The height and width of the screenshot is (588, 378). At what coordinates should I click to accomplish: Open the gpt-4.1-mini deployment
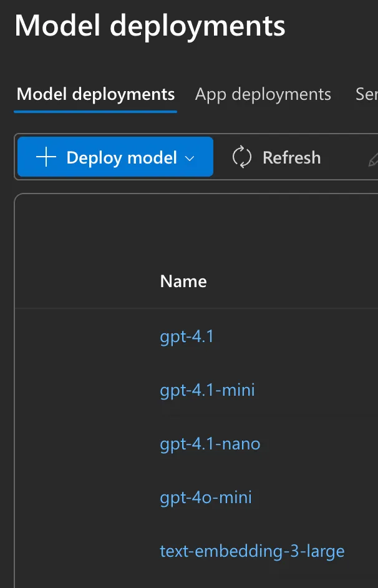[x=207, y=390]
